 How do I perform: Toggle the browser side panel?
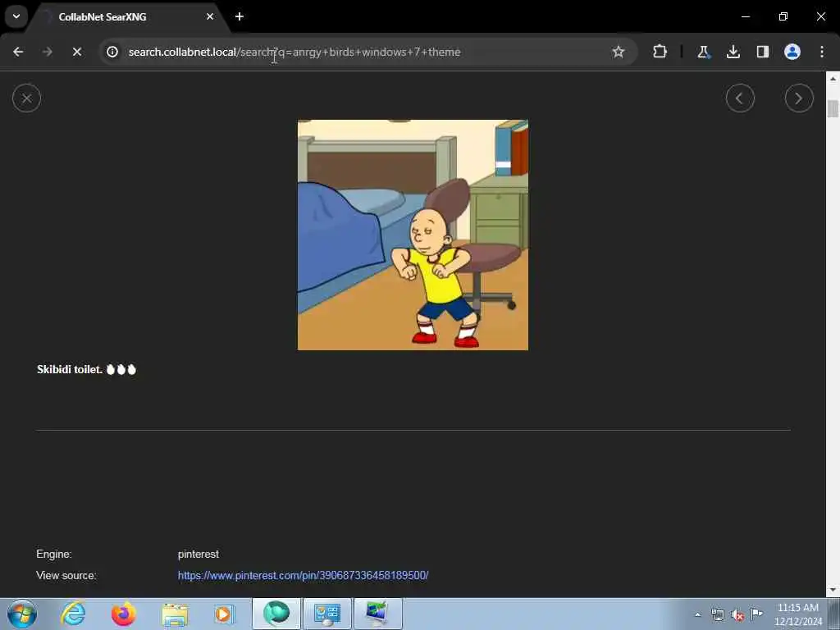click(x=762, y=52)
